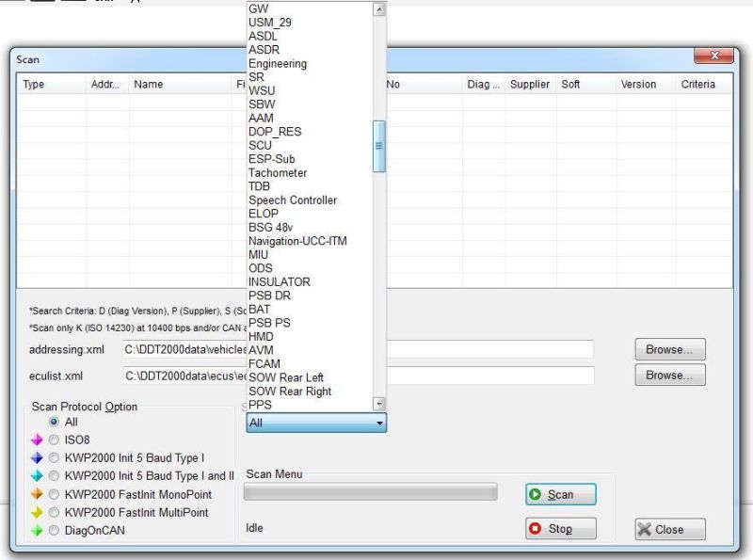Select INSULATOR in the dropdown list
Viewport: 753px width, 560px height.
[x=310, y=282]
